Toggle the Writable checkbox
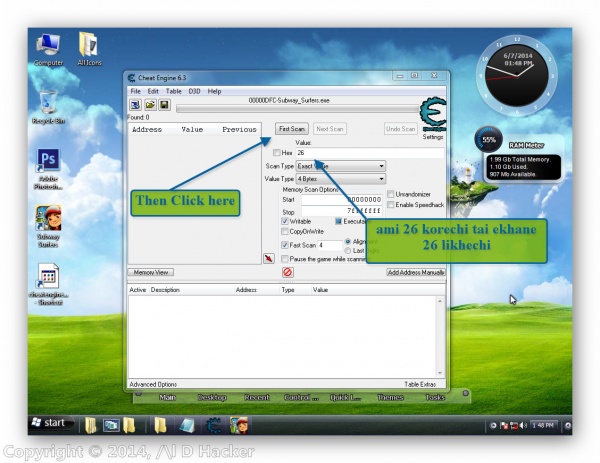Viewport: 600px width, 463px height. (285, 221)
